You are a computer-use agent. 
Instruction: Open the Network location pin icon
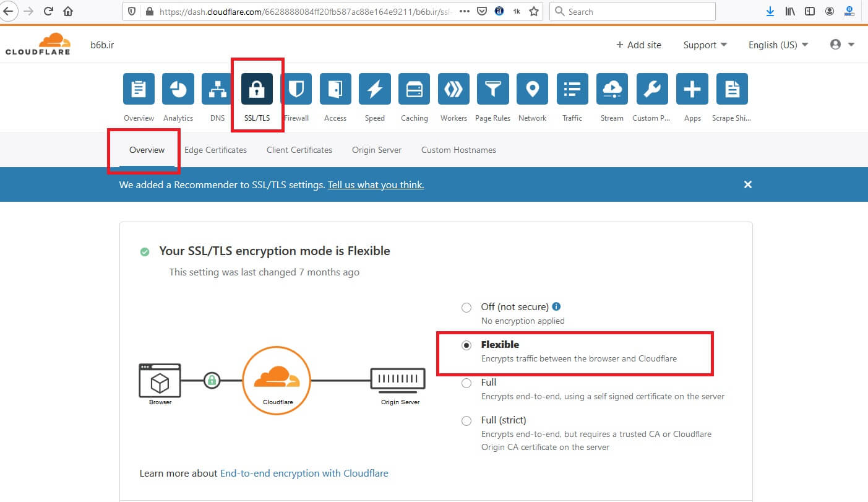tap(533, 89)
